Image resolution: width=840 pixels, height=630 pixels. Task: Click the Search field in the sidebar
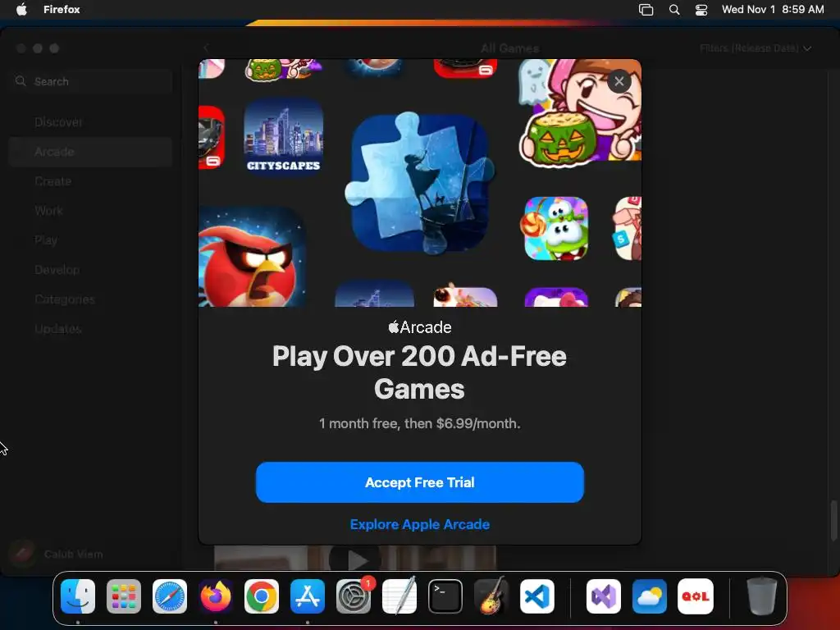[91, 81]
